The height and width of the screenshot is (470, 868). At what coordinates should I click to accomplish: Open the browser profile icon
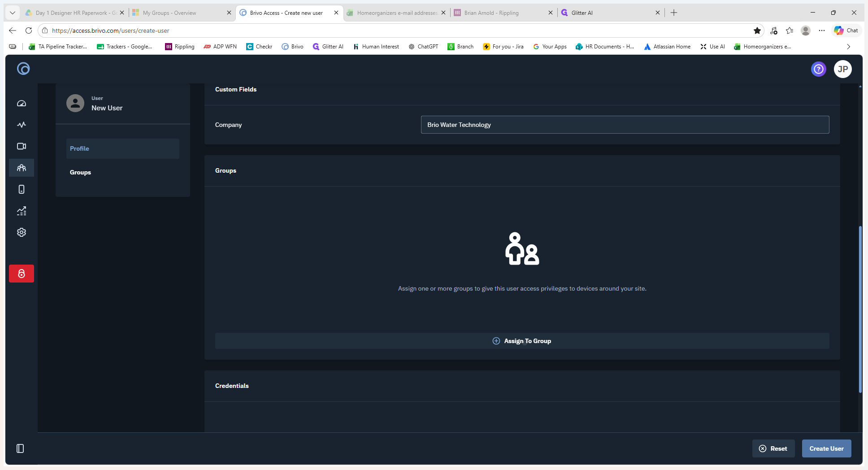(x=806, y=30)
